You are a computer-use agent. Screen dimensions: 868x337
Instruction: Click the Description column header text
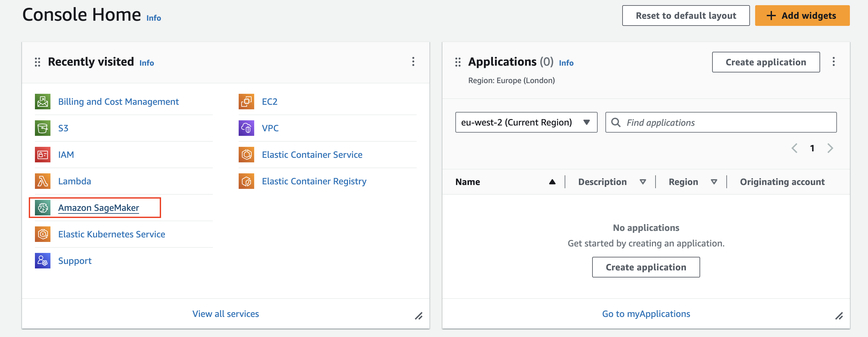click(602, 182)
